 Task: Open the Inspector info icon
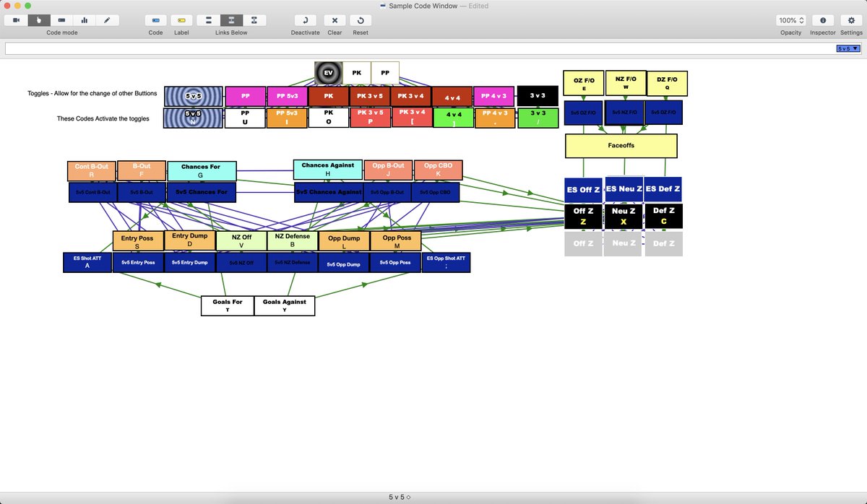pyautogui.click(x=822, y=20)
